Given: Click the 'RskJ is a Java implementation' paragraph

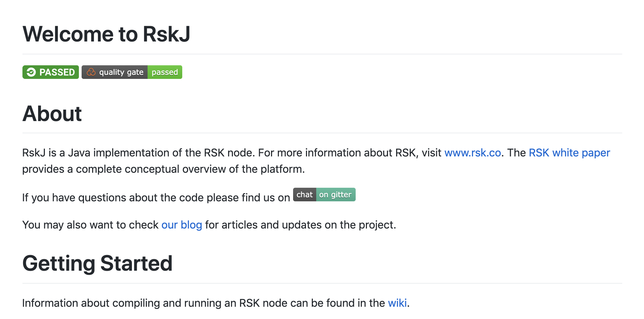Looking at the screenshot, I should [316, 161].
